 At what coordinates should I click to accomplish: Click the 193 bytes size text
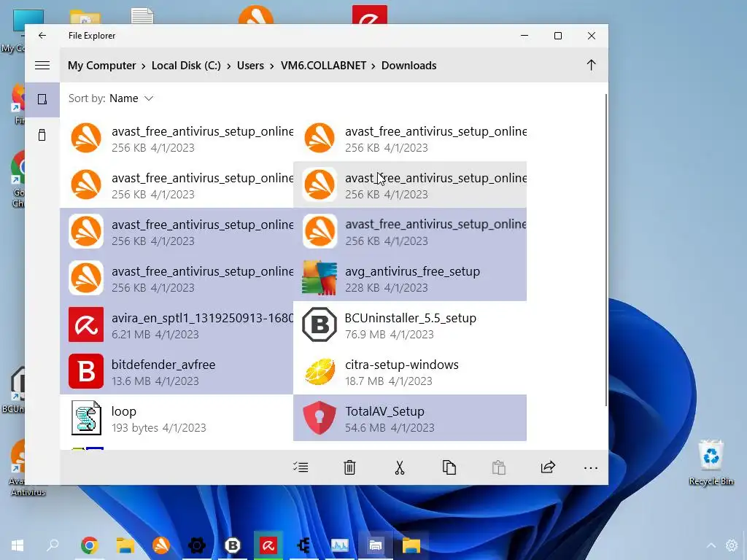coord(135,427)
